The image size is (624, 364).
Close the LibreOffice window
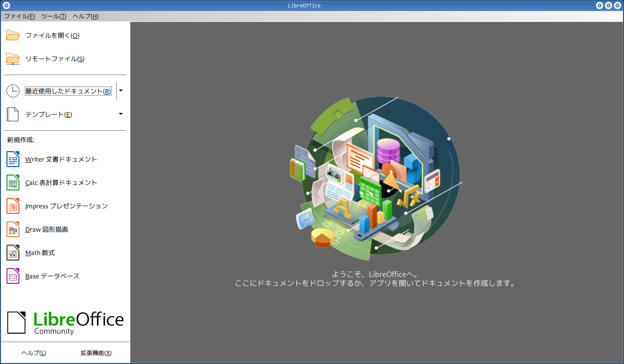(x=618, y=5)
